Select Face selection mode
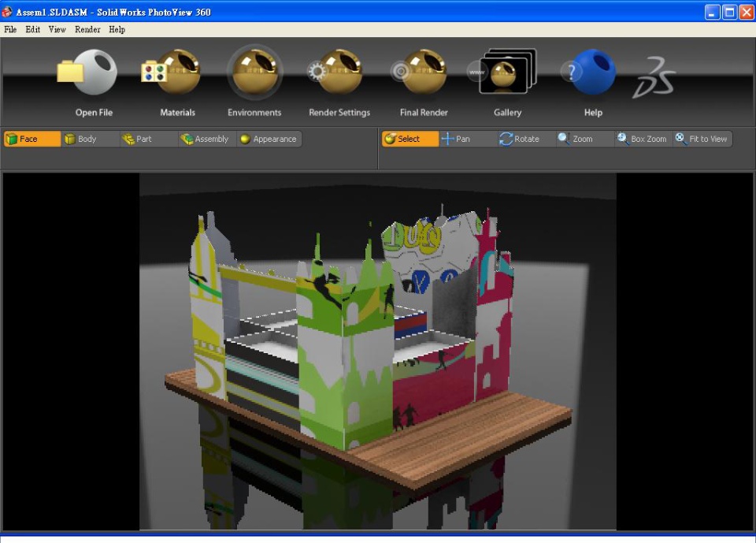Screen dimensions: 756x543 32,139
